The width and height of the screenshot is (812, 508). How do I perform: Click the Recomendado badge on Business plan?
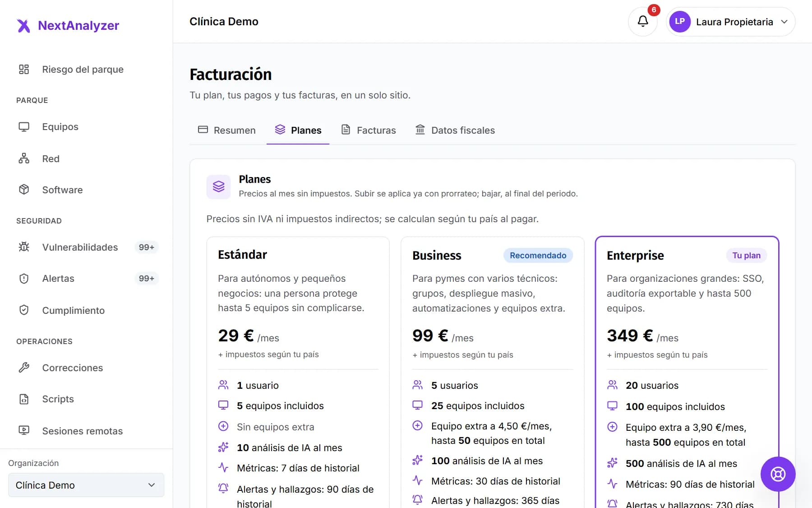[x=538, y=256]
